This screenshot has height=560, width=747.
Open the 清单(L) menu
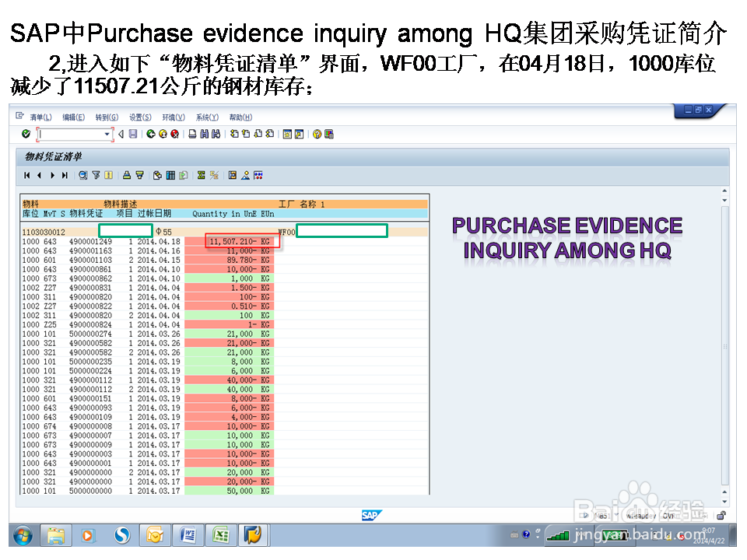click(41, 117)
